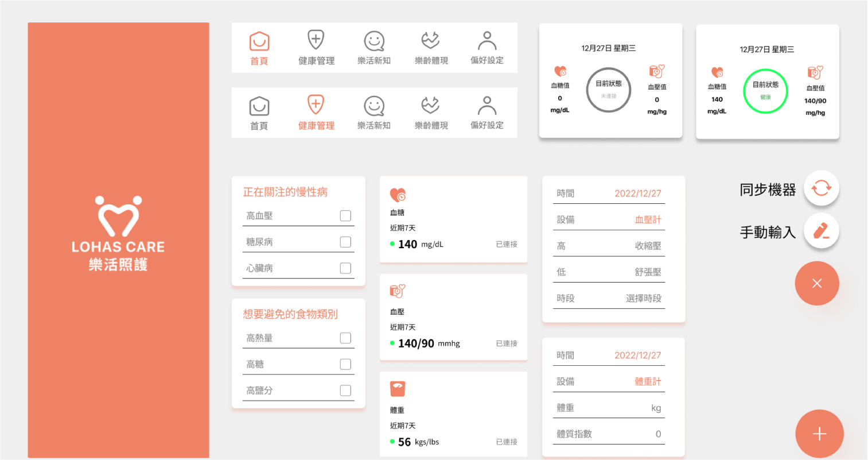Tick the 高鹽分 checkbox
This screenshot has height=460, width=868.
(345, 391)
